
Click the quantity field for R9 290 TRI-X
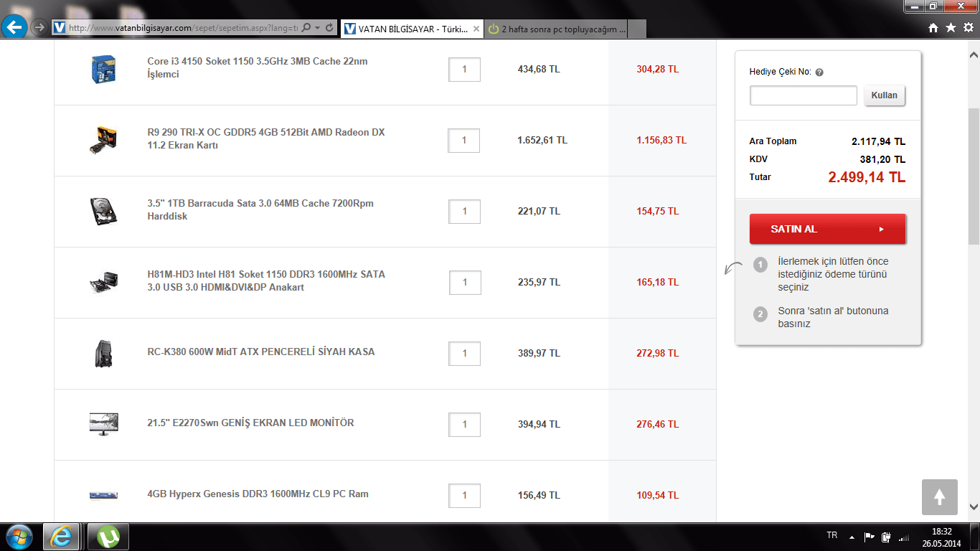coord(464,140)
